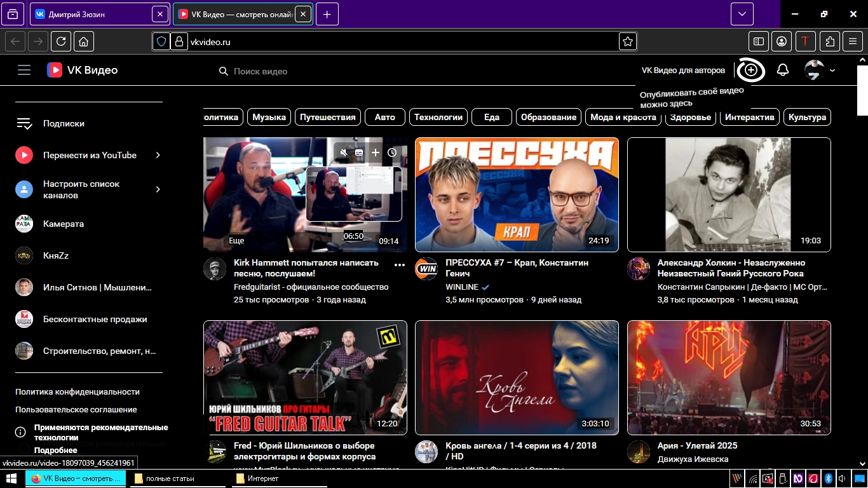Screen dimensions: 868x488
Task: Open ПРЕССУХА #7 video title
Action: [517, 268]
